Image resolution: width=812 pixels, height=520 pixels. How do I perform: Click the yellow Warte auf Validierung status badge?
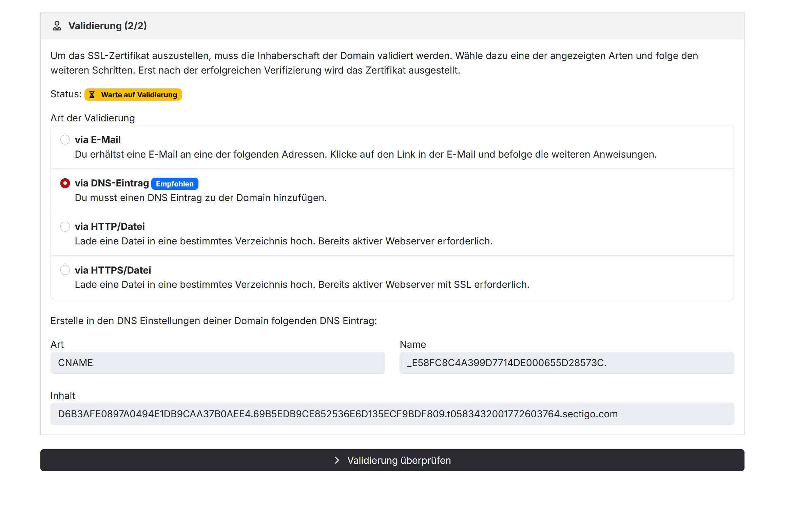pos(133,95)
